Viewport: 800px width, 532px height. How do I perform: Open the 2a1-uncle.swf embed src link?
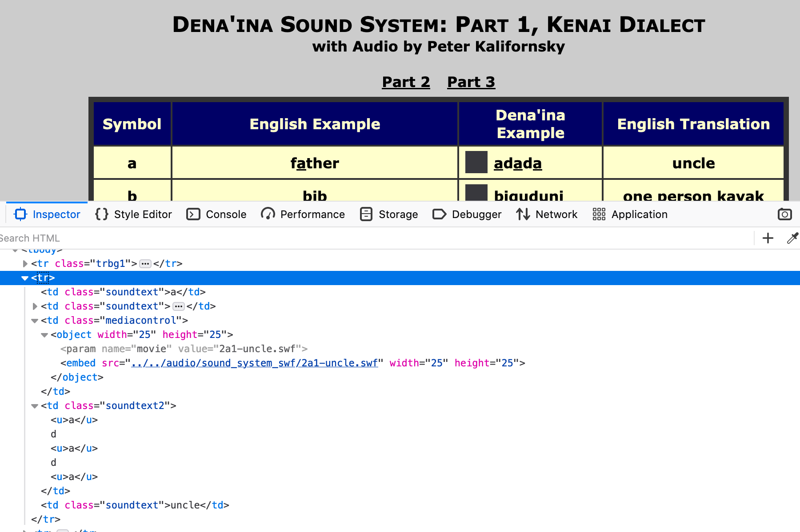[x=255, y=363]
